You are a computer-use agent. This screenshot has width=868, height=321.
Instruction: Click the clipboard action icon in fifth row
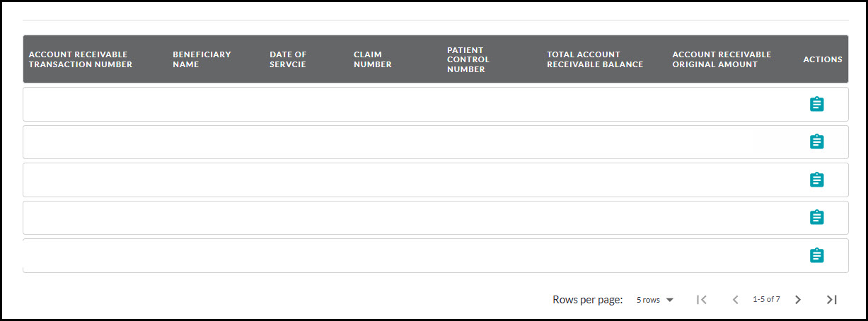(x=816, y=255)
